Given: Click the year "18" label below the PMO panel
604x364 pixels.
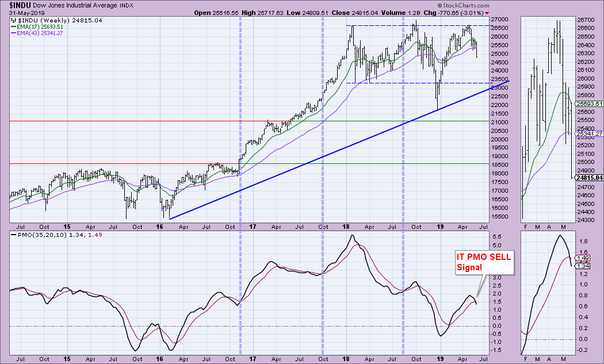Looking at the screenshot, I should (346, 359).
